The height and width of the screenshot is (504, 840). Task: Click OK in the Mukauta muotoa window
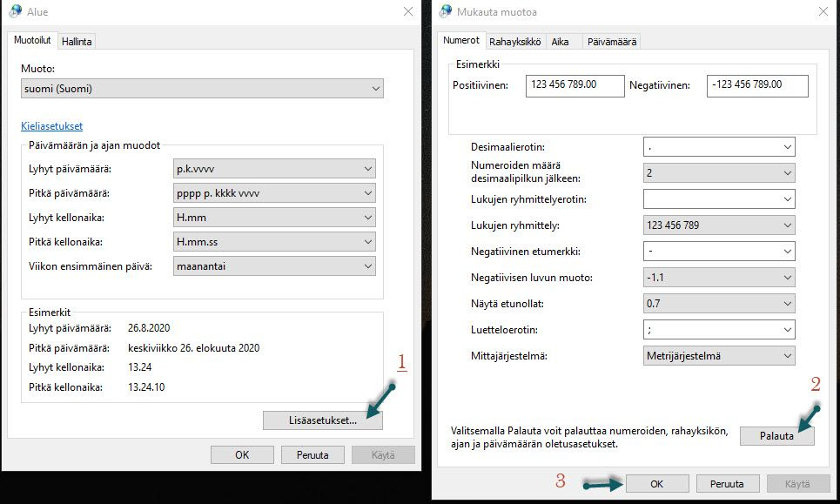pos(657,484)
